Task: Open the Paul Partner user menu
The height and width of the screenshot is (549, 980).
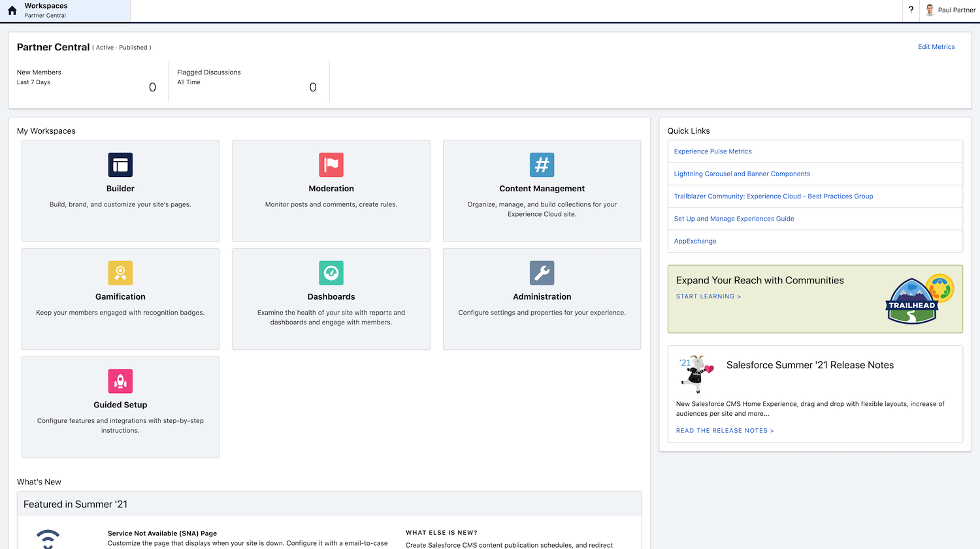Action: (951, 10)
